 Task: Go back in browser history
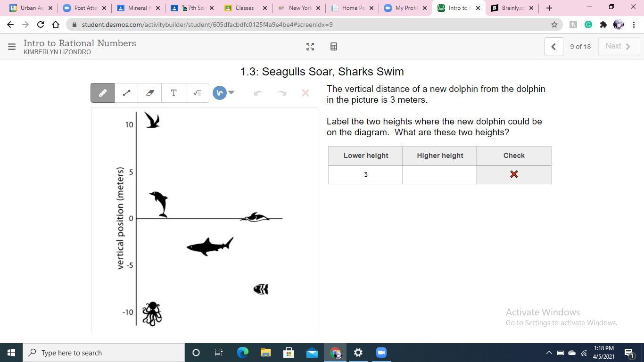(x=10, y=25)
